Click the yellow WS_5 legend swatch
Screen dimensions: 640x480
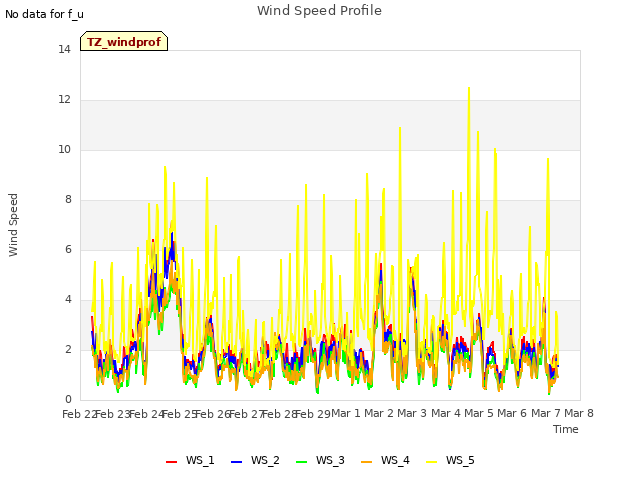431,462
